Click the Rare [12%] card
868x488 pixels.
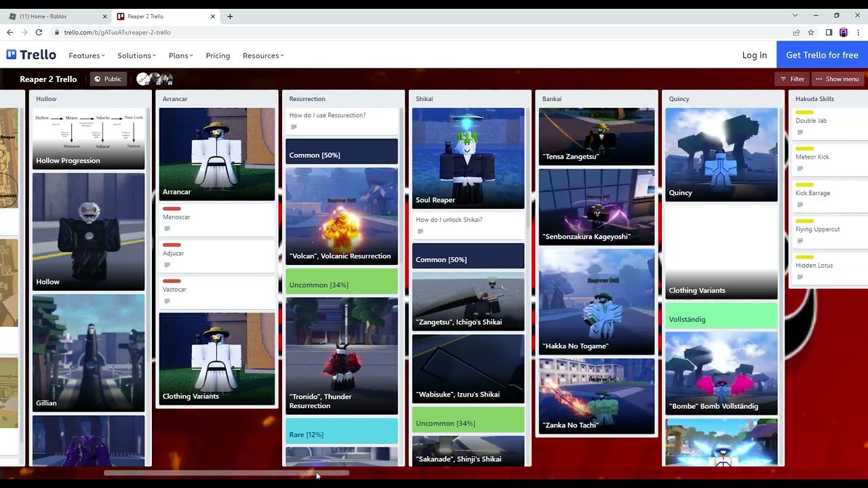[342, 431]
